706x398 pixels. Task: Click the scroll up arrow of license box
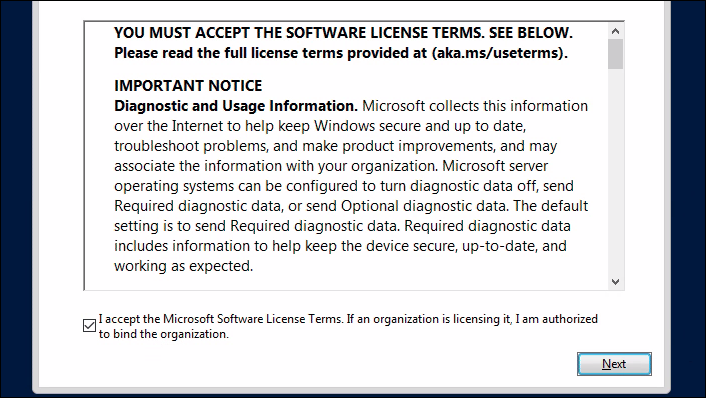(615, 31)
